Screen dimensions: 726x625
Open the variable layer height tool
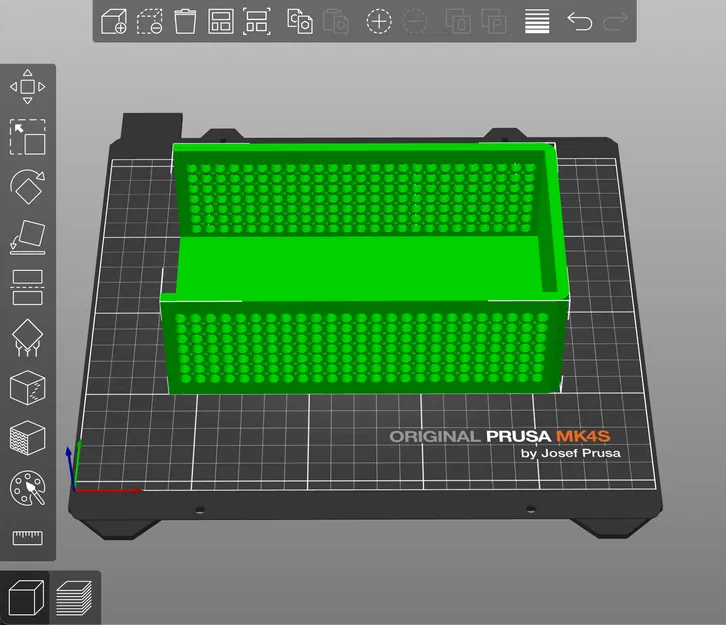(x=537, y=21)
